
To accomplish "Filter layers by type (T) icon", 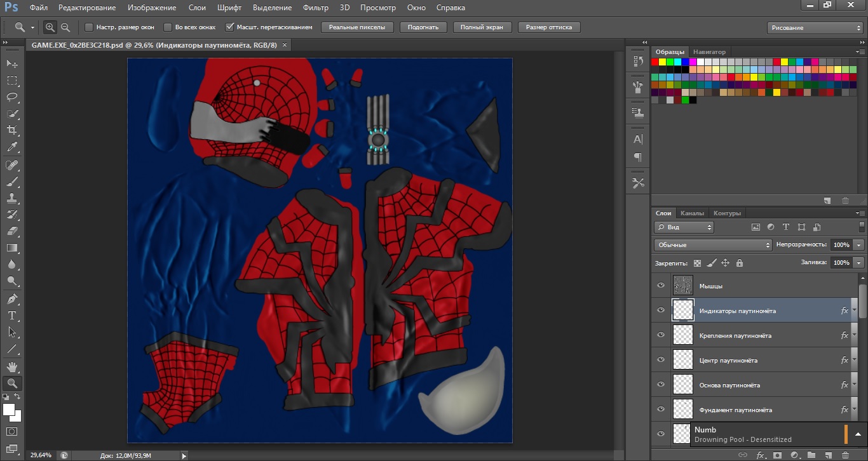I will click(x=786, y=227).
